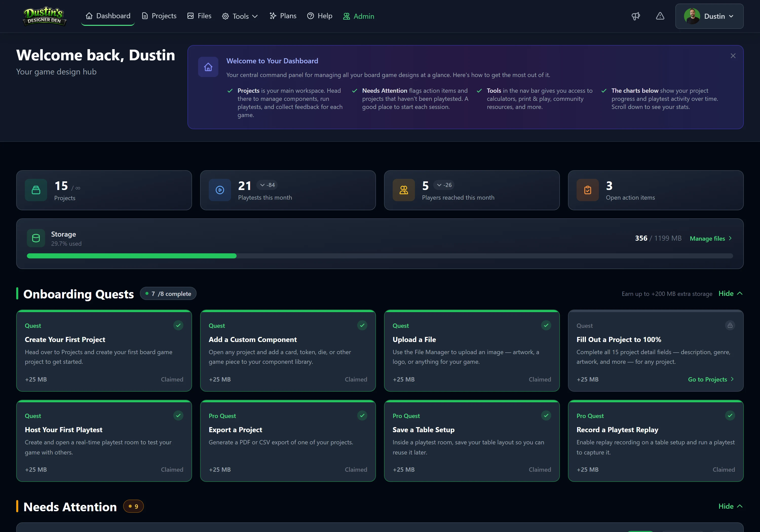Open the announcements megaphone icon
The image size is (760, 532).
click(636, 16)
